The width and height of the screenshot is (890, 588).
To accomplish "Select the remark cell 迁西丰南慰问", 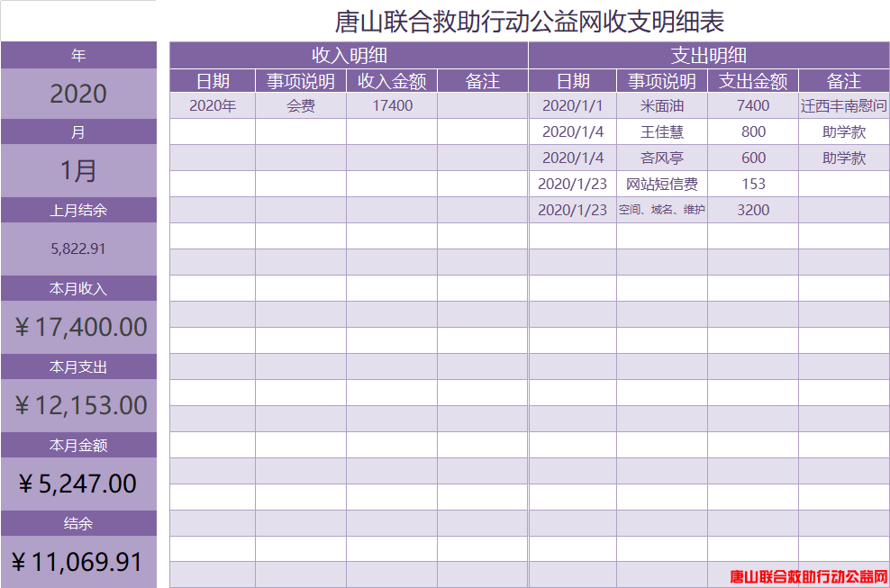I will coord(844,105).
